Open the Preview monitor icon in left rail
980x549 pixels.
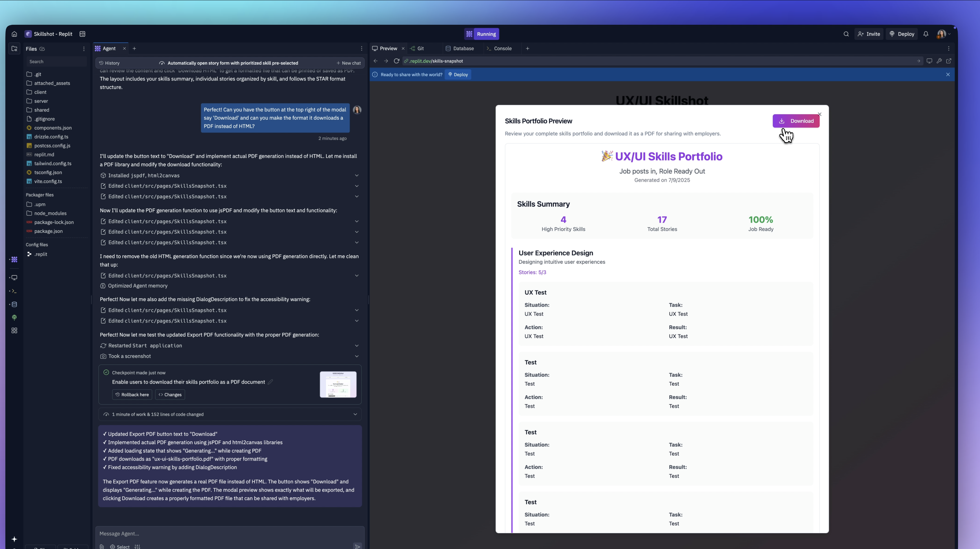pyautogui.click(x=14, y=278)
